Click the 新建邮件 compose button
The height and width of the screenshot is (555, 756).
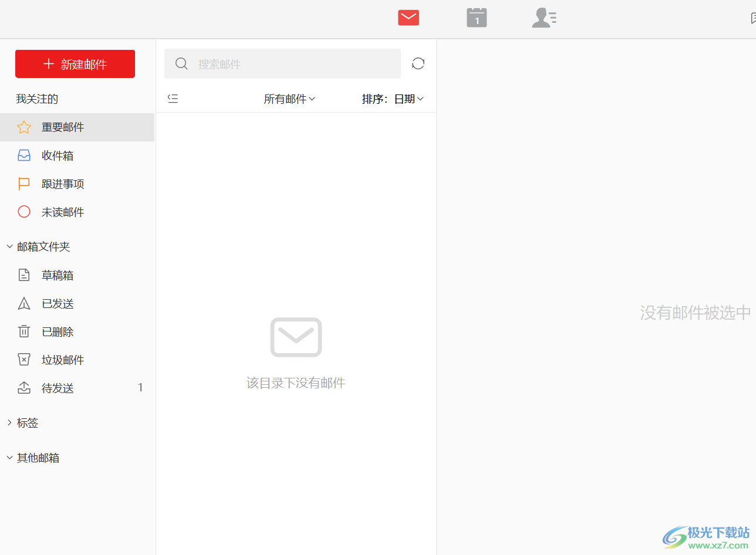(x=75, y=64)
